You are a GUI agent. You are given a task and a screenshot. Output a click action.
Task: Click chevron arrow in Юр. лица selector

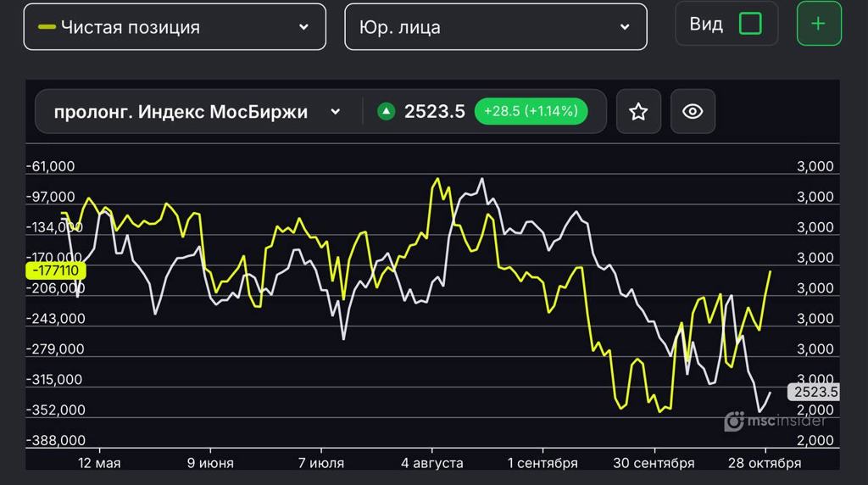[x=625, y=27]
